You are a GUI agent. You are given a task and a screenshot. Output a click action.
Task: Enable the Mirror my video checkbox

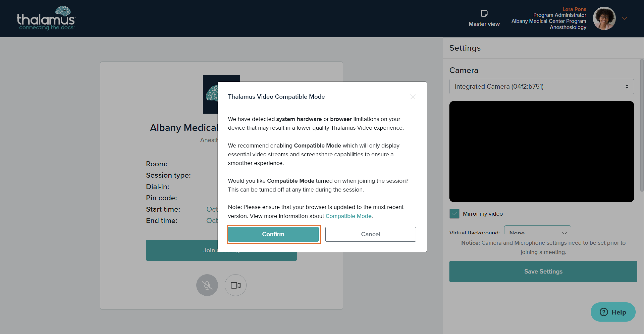point(454,214)
